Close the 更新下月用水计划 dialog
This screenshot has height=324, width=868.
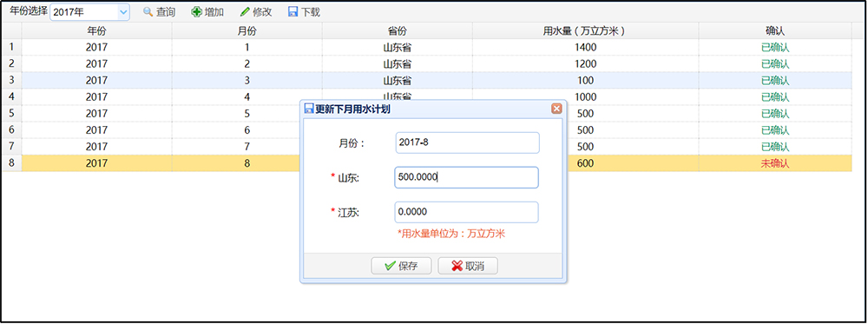(557, 109)
